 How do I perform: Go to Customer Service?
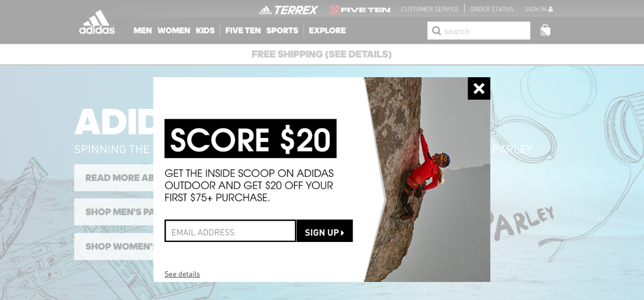pyautogui.click(x=430, y=9)
